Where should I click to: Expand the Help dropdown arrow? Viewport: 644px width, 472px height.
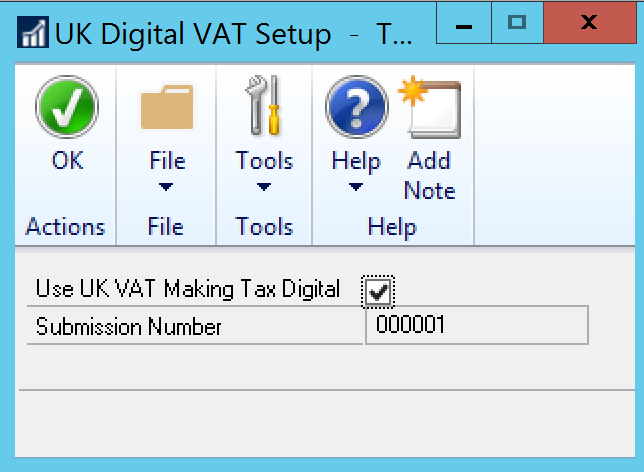[x=356, y=187]
